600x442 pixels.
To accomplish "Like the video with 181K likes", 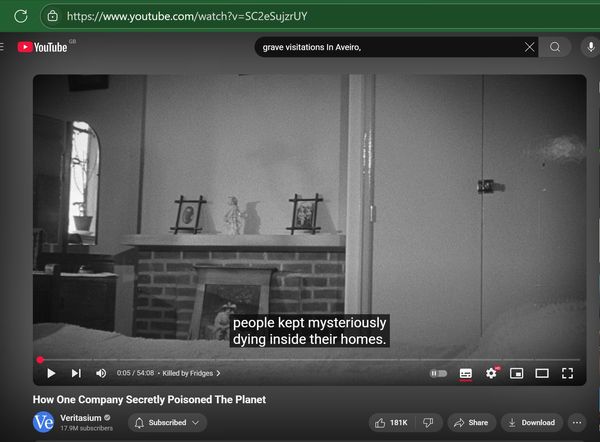I will (x=391, y=422).
